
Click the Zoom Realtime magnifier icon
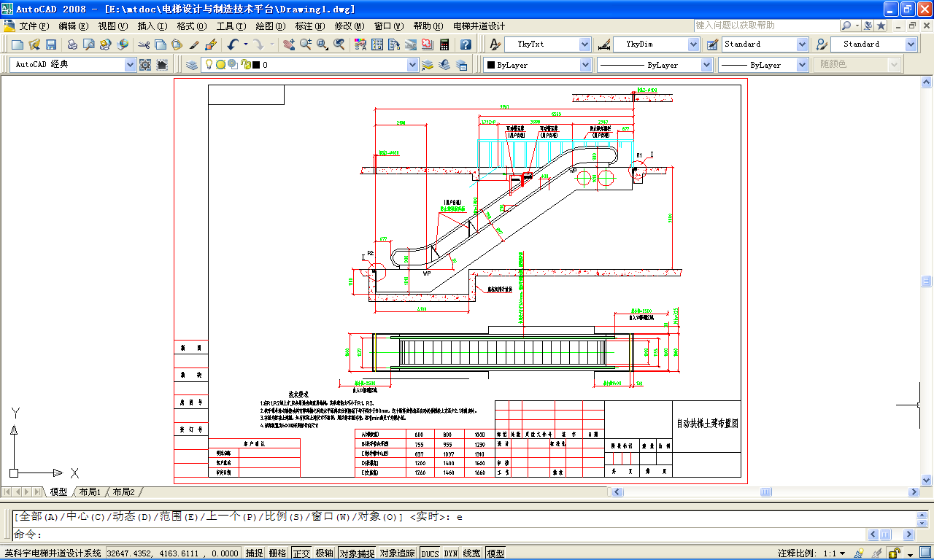(x=305, y=44)
